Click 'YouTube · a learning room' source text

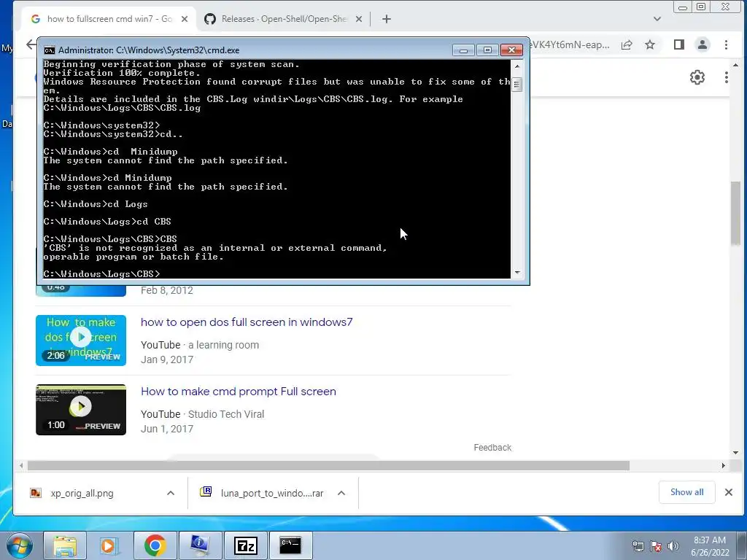tap(200, 345)
